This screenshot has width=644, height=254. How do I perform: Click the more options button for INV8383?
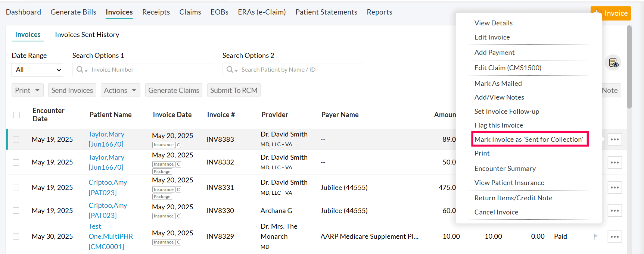coord(615,139)
